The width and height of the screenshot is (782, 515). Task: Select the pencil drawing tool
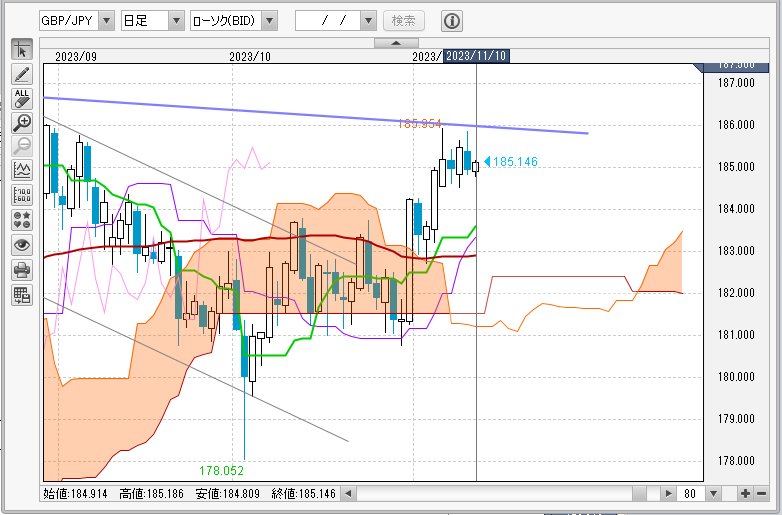tap(22, 74)
